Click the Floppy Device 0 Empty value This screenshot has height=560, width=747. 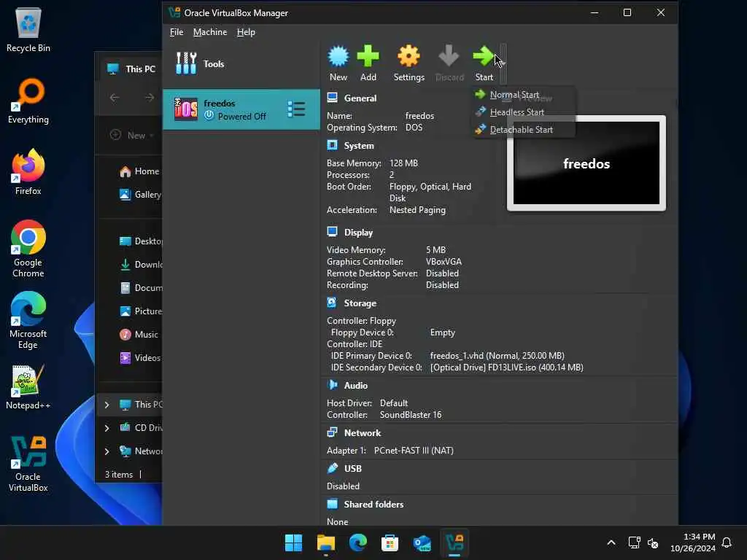point(443,332)
